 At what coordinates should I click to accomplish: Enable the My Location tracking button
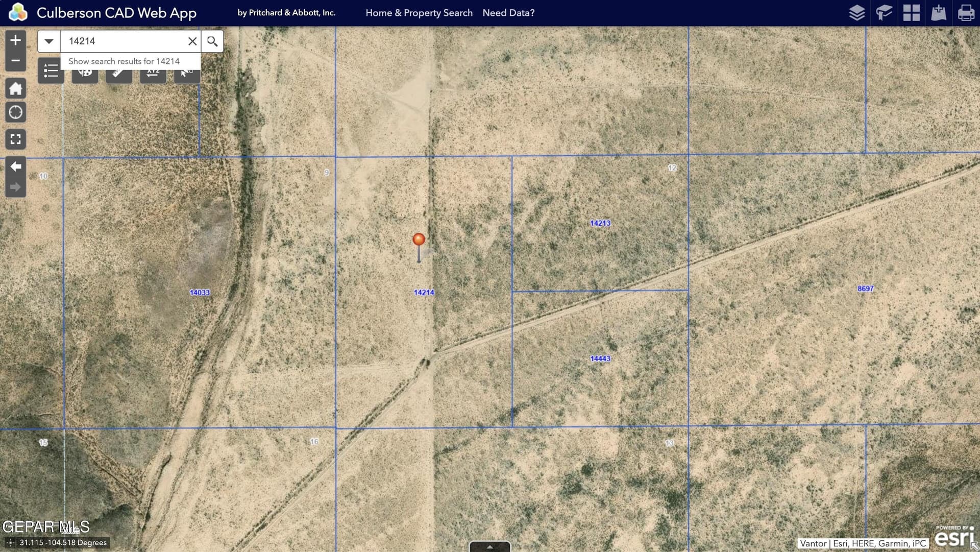coord(15,112)
